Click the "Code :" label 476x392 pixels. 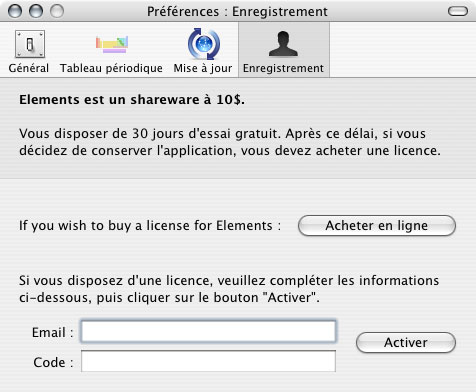coord(53,362)
